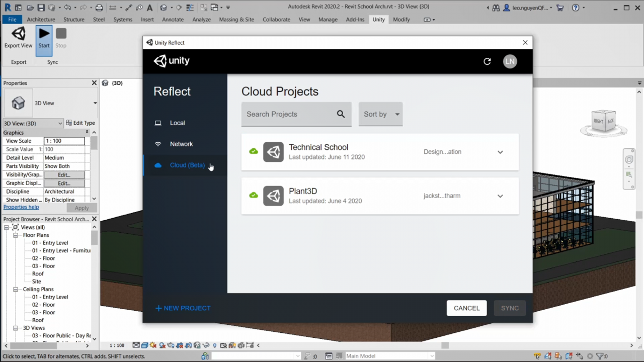Click Technical School cloud status icon
Viewport: 644px width, 362px height.
[x=254, y=151]
